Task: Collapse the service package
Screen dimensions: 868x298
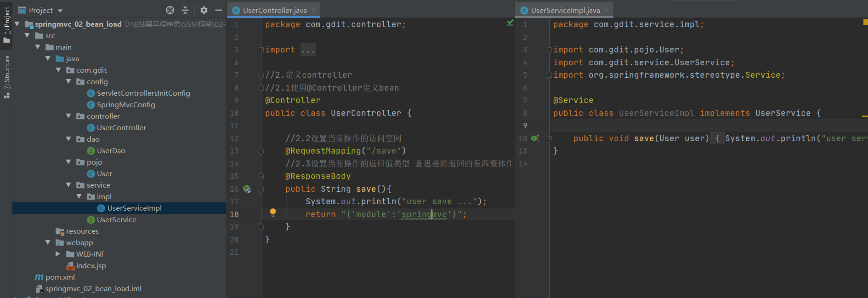Action: 68,185
